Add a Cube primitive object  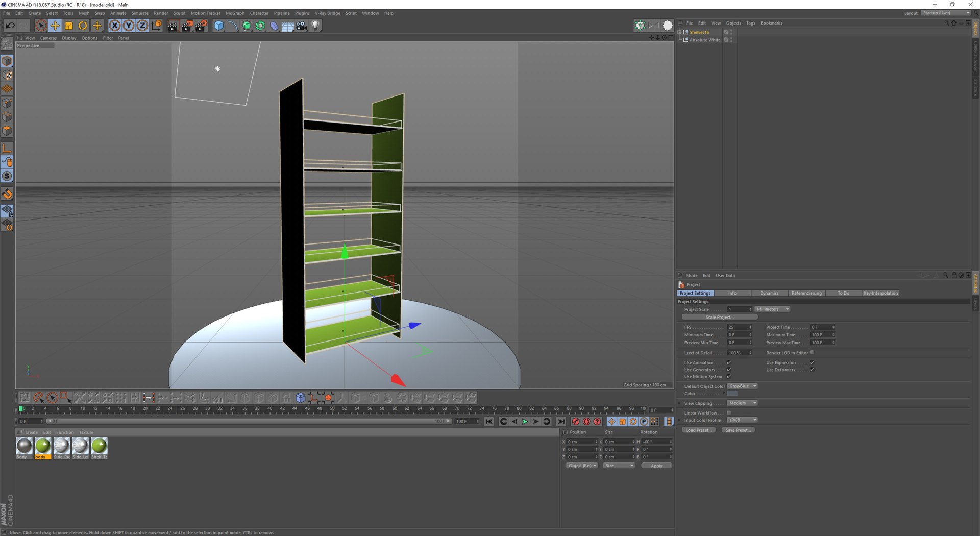click(x=219, y=26)
